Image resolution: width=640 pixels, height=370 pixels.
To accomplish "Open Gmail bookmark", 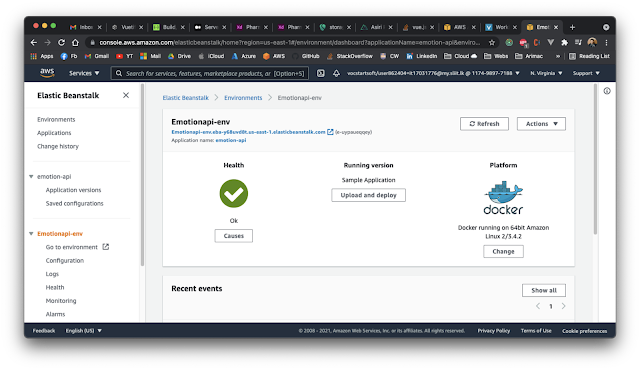I will 97,56.
